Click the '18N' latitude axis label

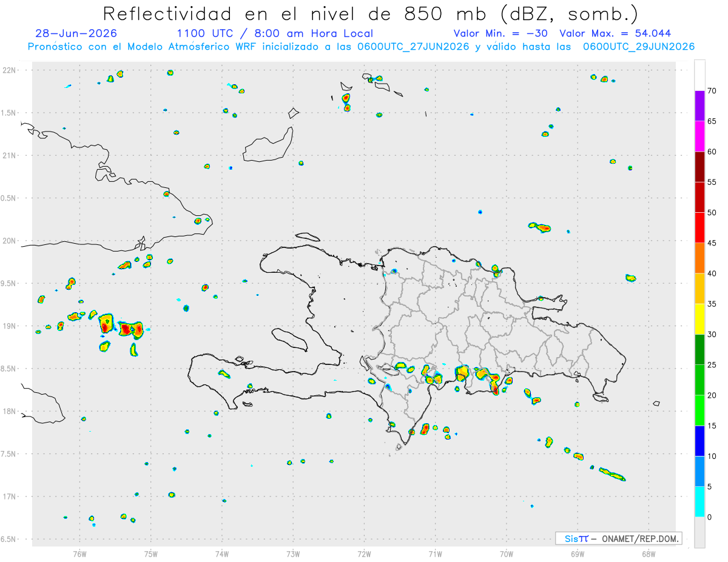[10, 411]
